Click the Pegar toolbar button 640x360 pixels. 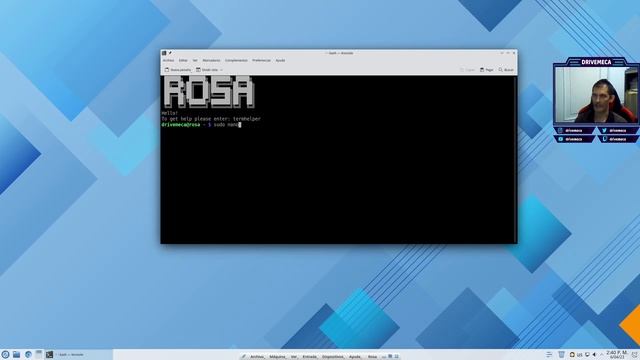487,70
